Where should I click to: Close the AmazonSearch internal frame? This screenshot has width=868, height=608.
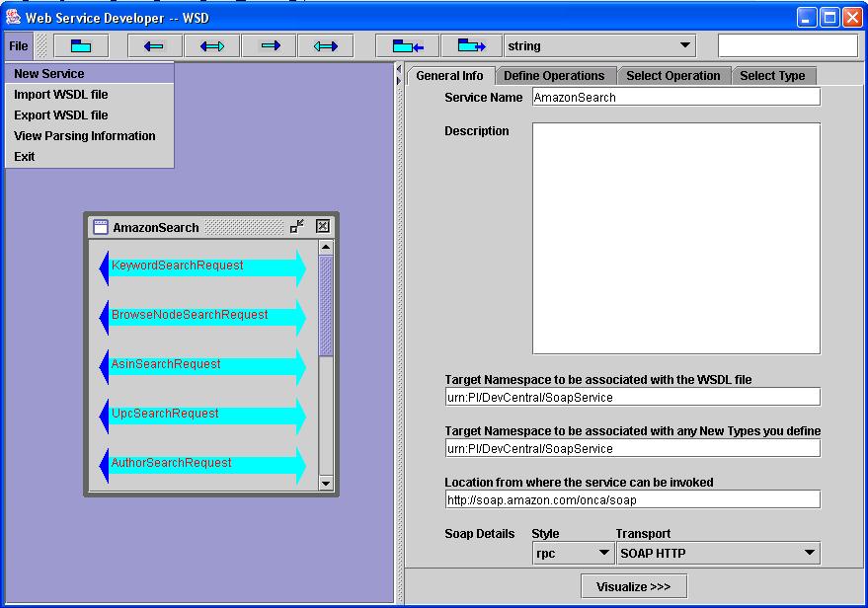[x=323, y=226]
